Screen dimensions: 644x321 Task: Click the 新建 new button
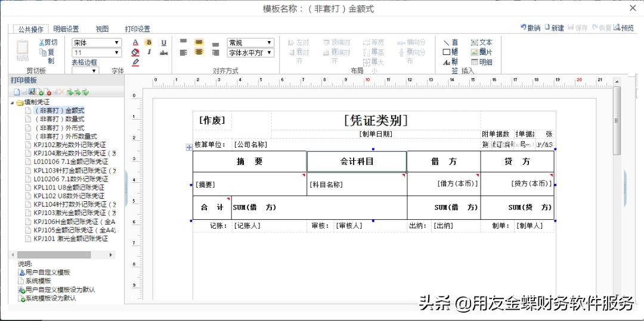pos(555,28)
